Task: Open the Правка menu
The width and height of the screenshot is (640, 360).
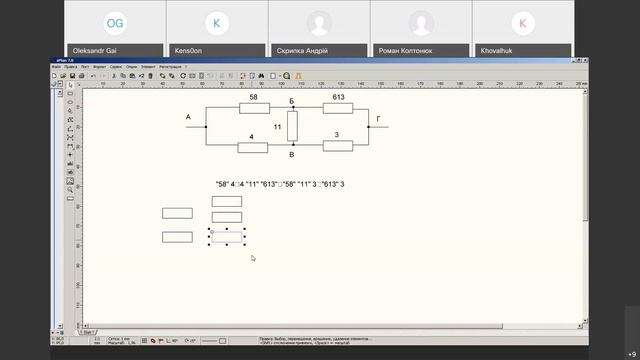Action: [71, 67]
